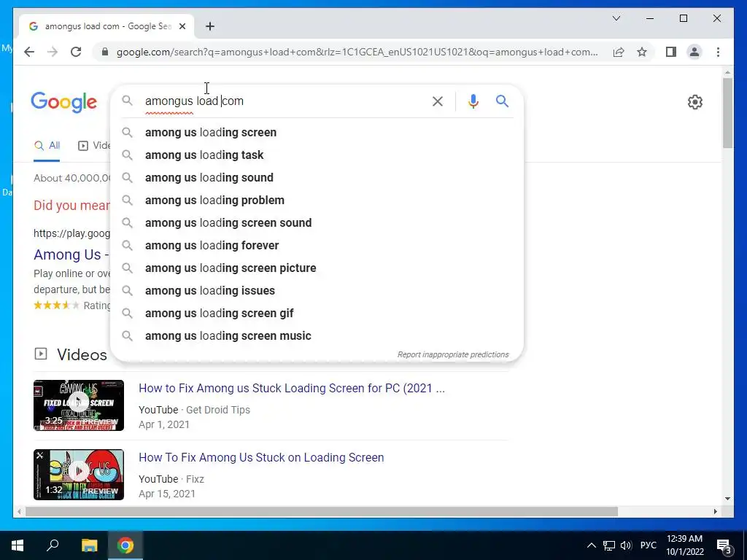
Task: Click the Chrome taskbar icon
Action: pos(125,545)
